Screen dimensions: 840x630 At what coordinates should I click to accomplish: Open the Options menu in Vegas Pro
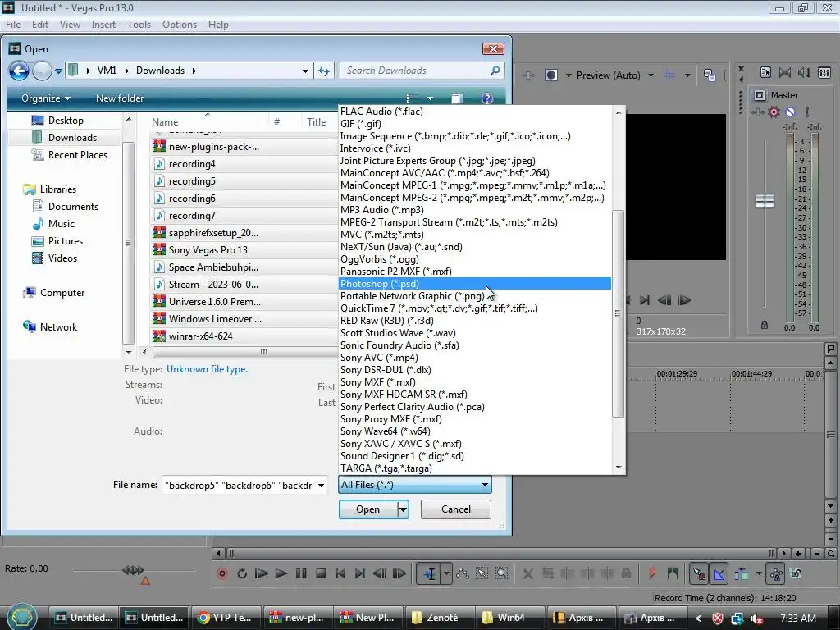(180, 25)
